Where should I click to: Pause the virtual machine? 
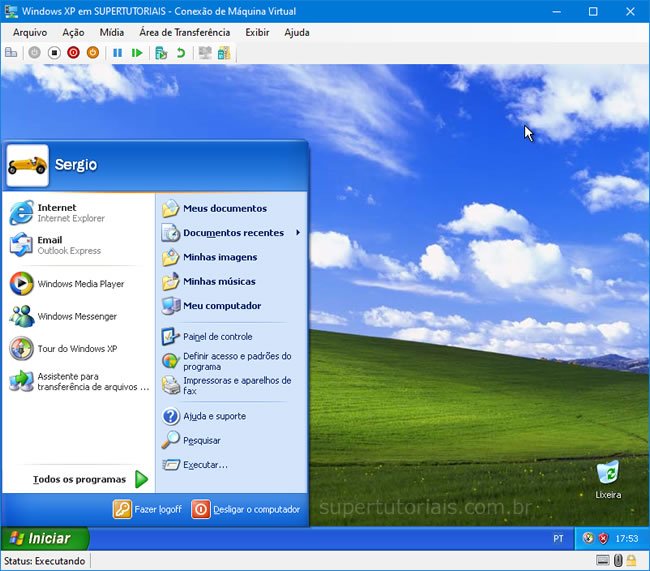(x=117, y=52)
